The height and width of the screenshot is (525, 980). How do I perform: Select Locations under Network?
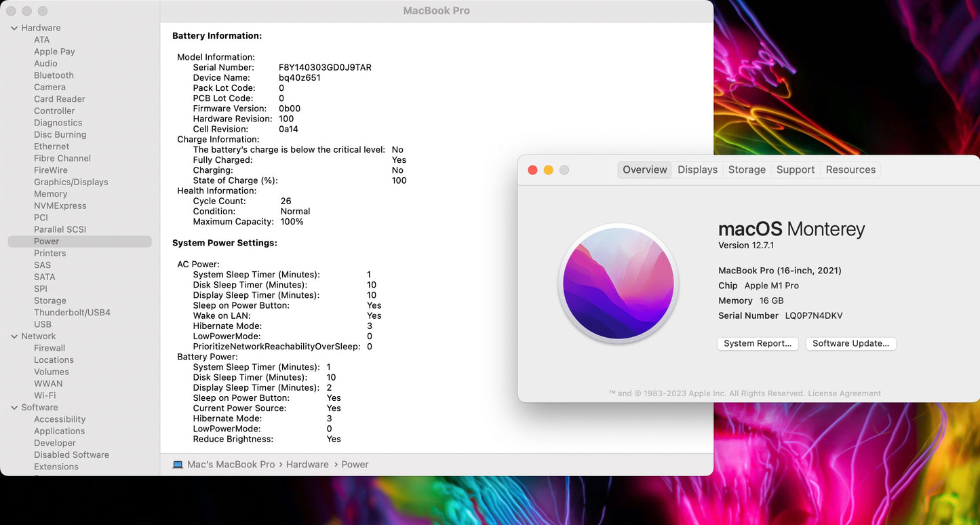click(x=54, y=360)
